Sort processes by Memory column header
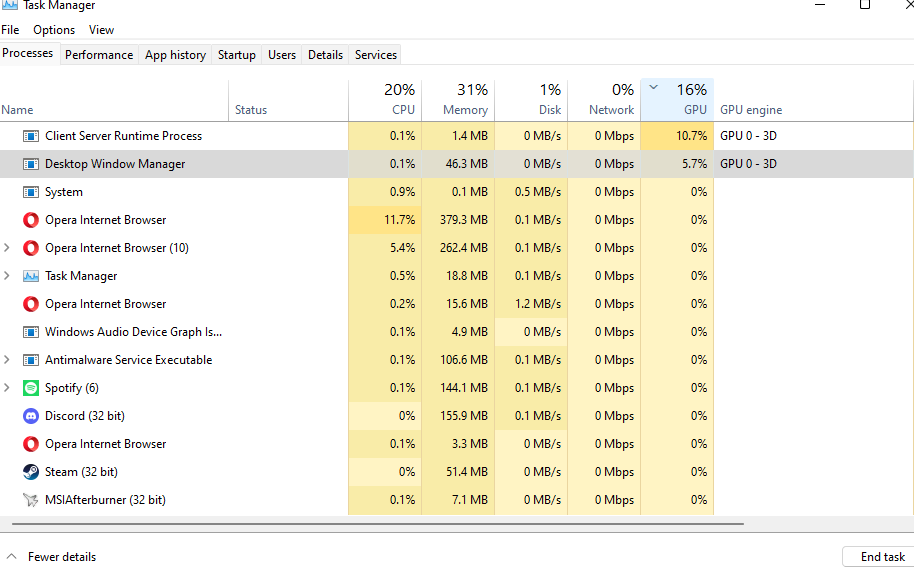Viewport: 914px width, 574px height. [x=458, y=100]
